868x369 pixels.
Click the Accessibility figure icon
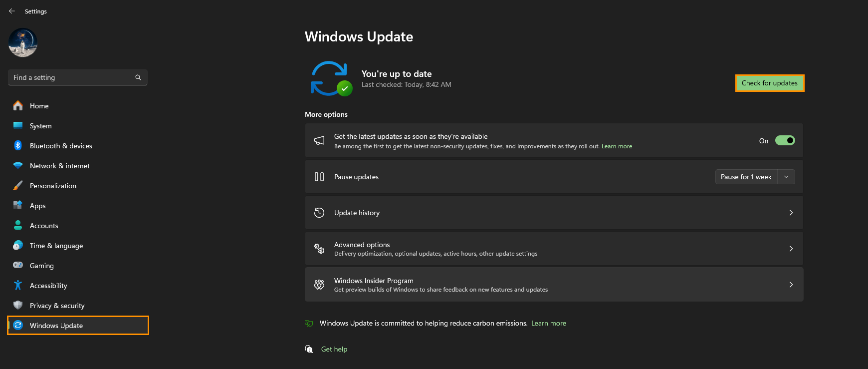click(x=18, y=285)
